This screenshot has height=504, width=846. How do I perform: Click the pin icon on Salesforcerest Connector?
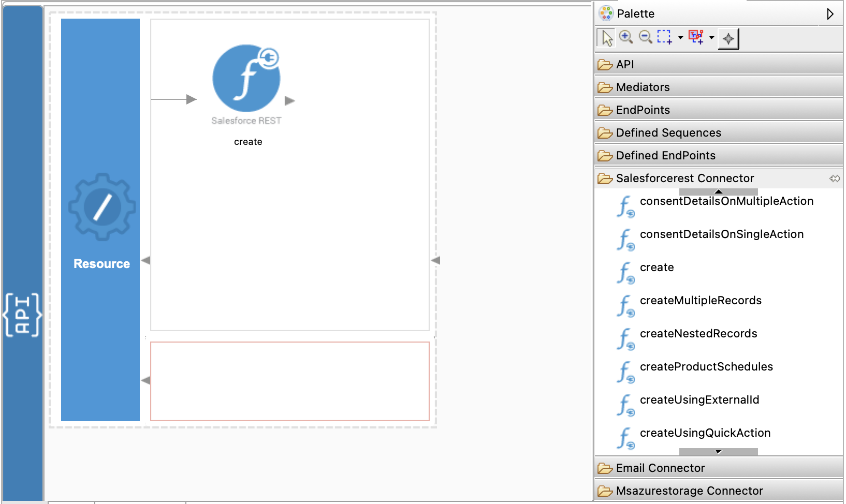[835, 179]
